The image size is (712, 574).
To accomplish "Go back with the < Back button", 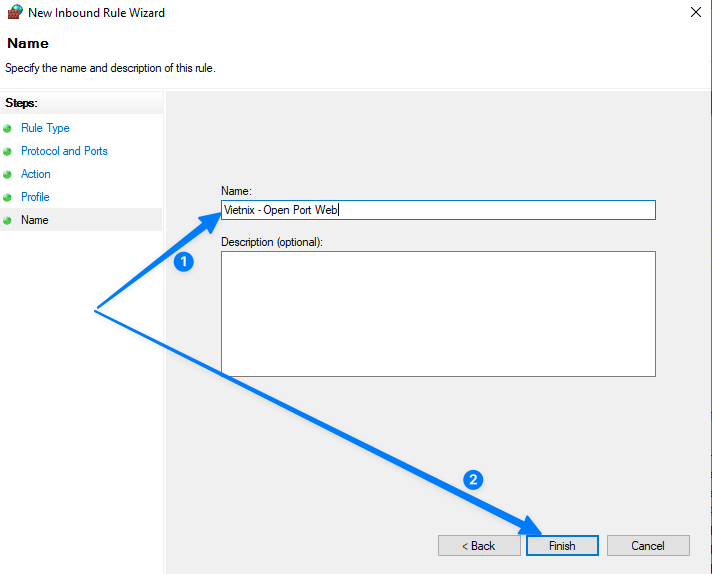I will pos(478,546).
